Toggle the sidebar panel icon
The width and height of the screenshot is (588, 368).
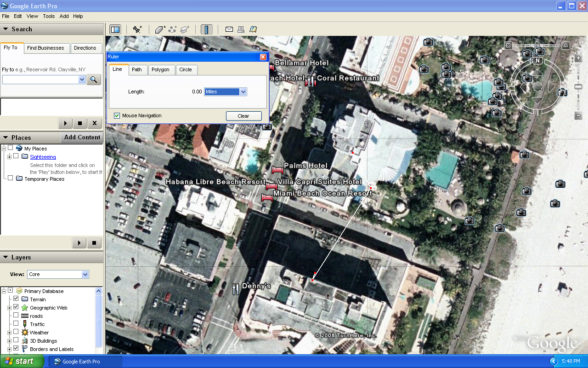coord(115,29)
